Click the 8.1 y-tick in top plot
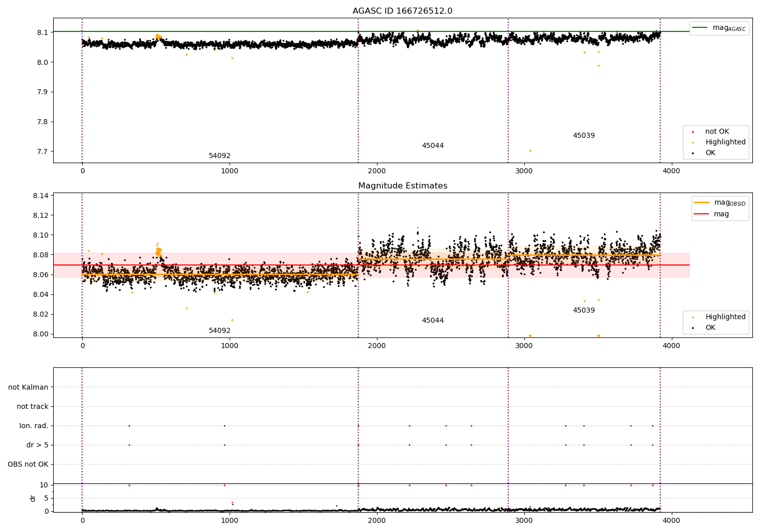Viewport: 760px width, 532px height. (x=42, y=32)
